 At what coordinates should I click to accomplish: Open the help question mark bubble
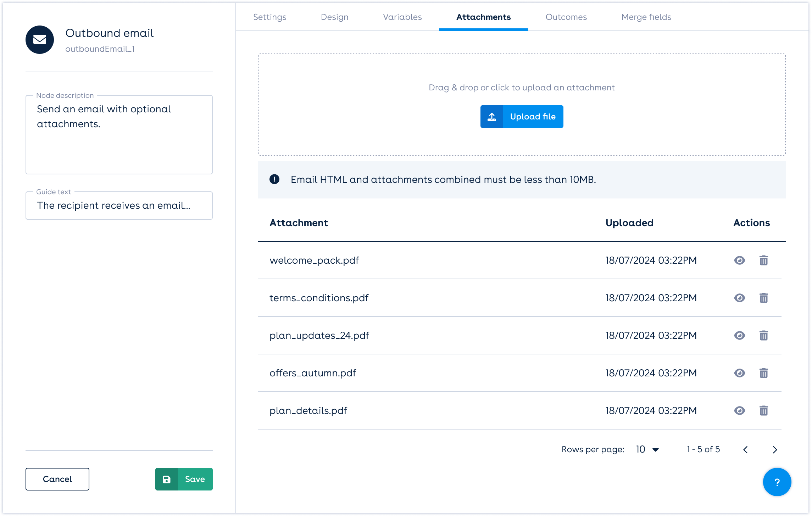coord(777,482)
